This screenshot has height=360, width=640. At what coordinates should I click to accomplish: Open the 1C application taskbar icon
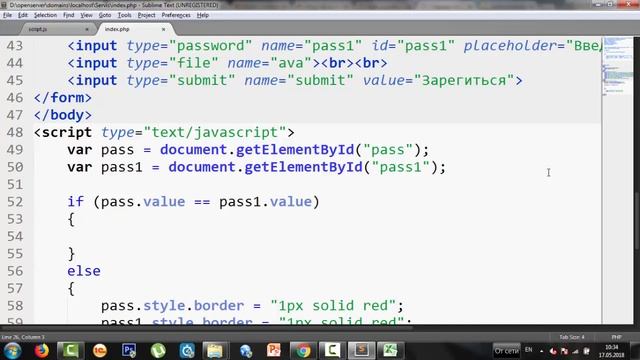click(100, 351)
